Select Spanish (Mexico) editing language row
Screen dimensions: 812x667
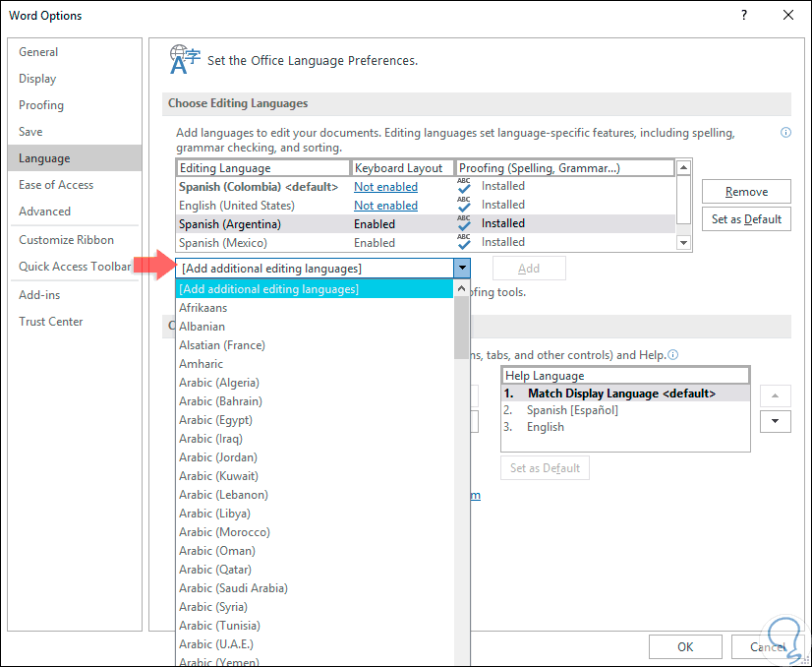pos(425,243)
